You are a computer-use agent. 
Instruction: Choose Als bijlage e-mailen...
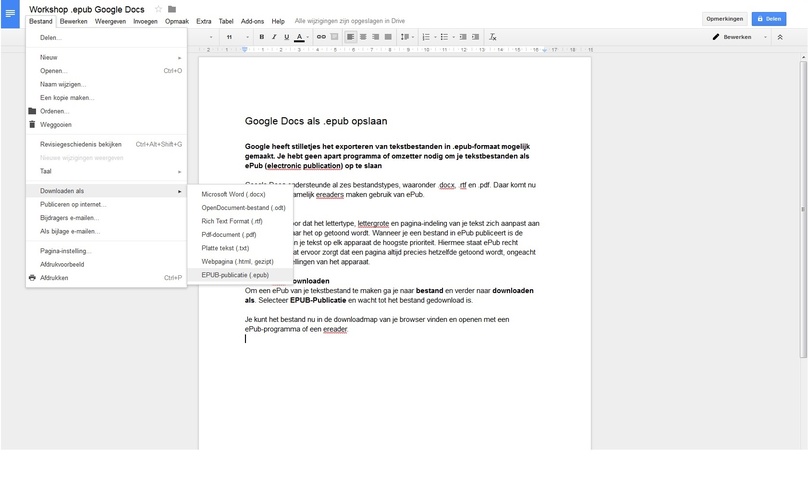pos(106,231)
